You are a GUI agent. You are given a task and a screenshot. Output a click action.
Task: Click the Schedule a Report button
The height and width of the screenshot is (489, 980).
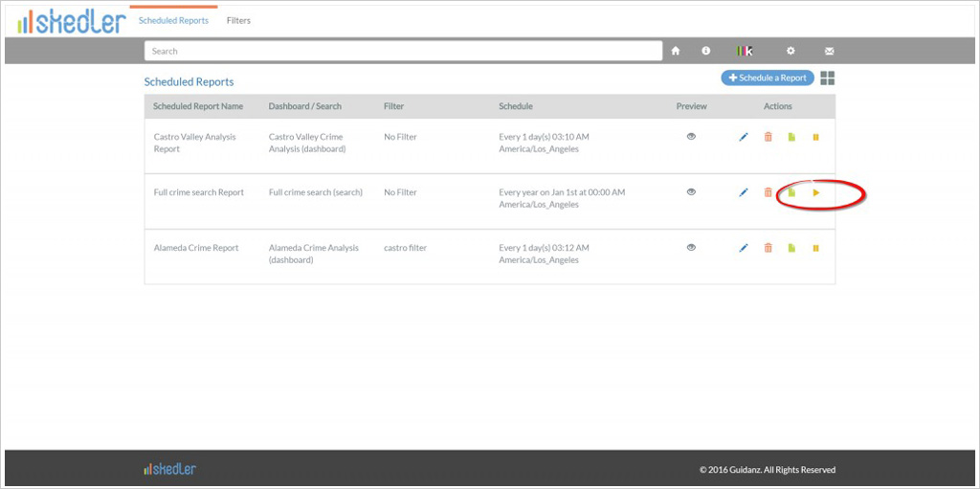pyautogui.click(x=768, y=78)
